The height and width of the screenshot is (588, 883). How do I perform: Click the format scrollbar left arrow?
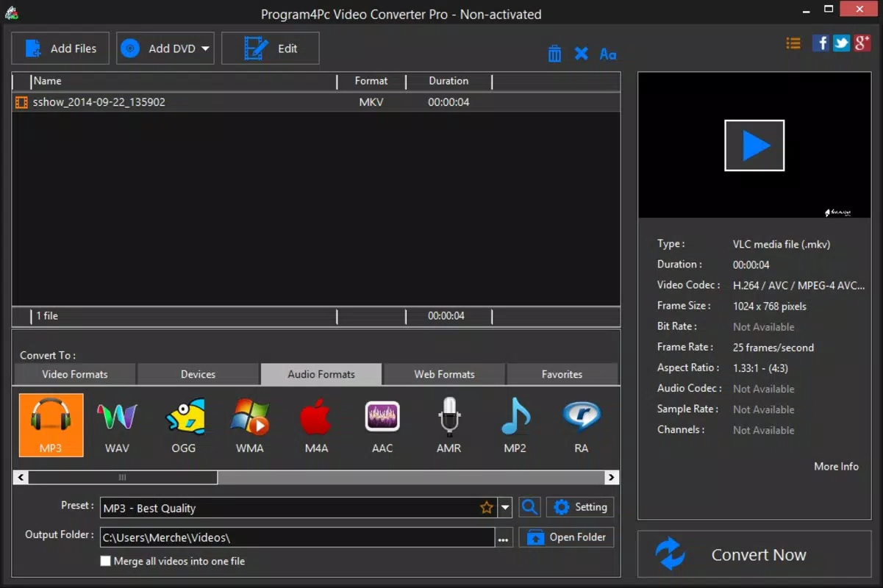21,478
